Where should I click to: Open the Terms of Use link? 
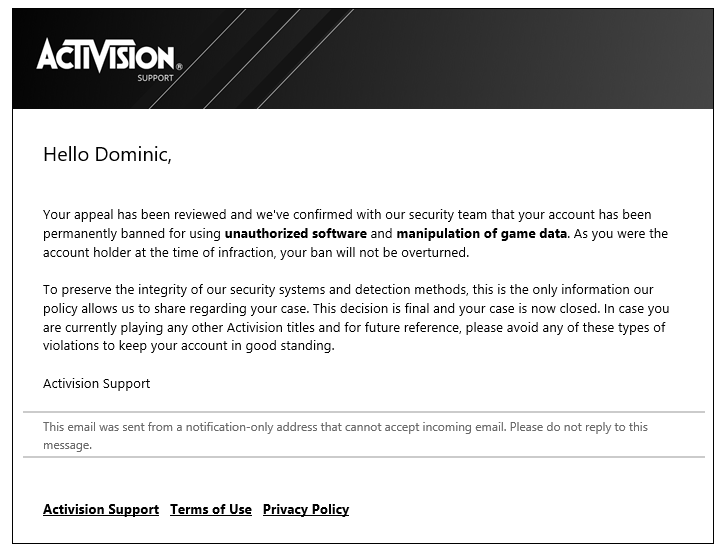(211, 509)
